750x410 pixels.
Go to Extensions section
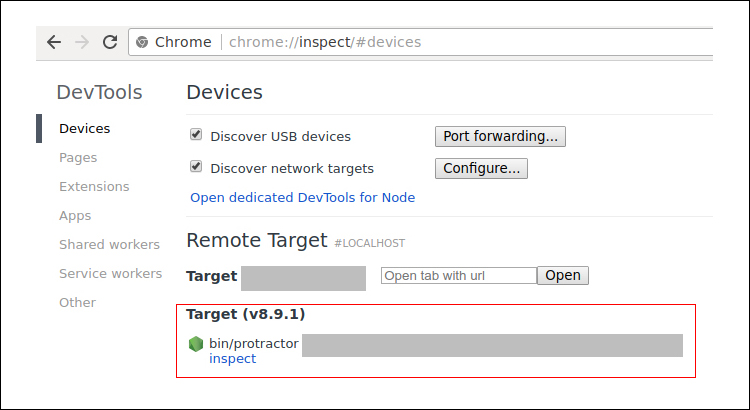click(94, 187)
